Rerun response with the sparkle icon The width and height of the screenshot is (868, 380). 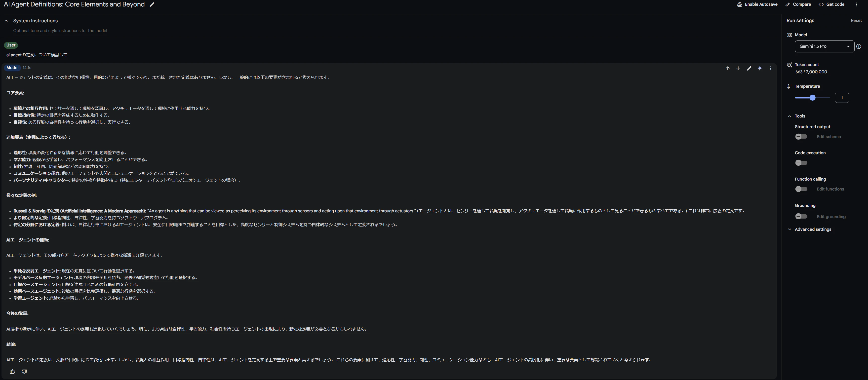pos(760,68)
